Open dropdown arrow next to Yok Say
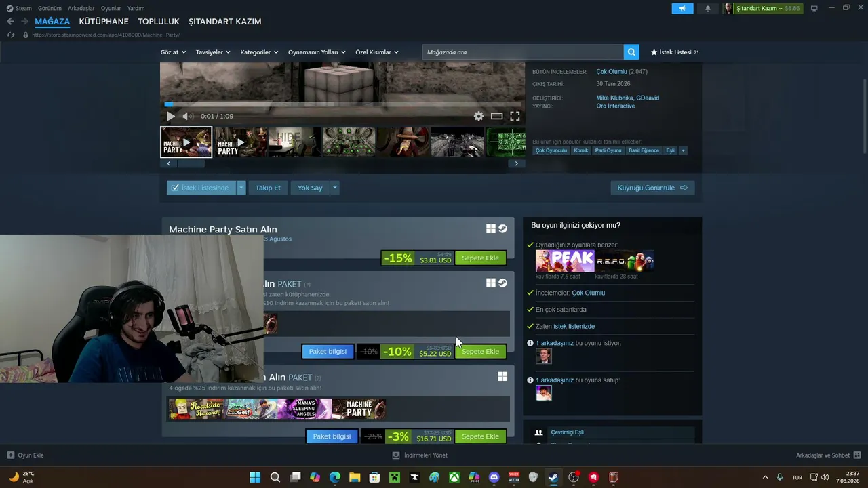The image size is (868, 488). click(x=335, y=188)
